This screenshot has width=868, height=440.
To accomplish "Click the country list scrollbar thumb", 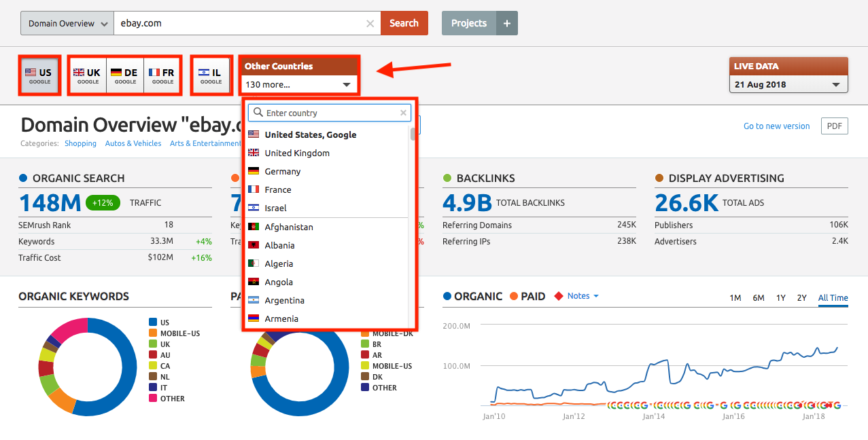I will [413, 134].
